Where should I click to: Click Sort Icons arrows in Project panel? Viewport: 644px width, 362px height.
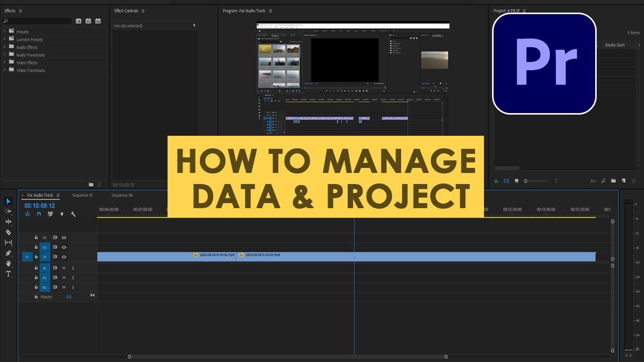coord(556,181)
